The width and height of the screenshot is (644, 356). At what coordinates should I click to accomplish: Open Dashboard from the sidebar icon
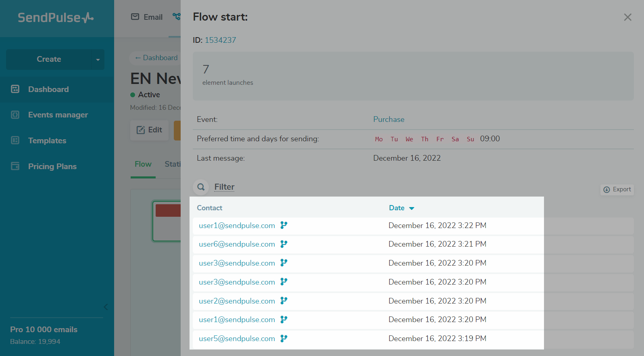(15, 89)
